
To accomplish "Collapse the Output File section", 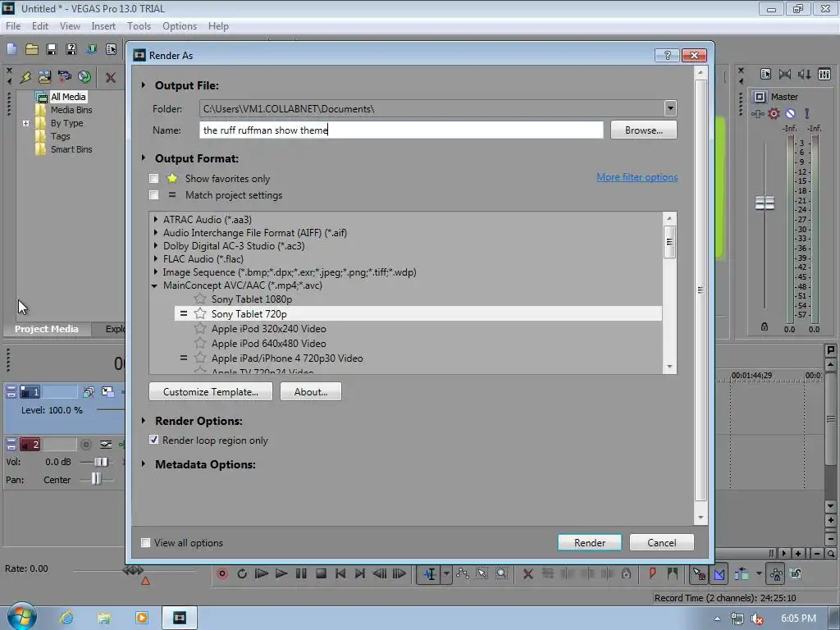I will pos(143,85).
